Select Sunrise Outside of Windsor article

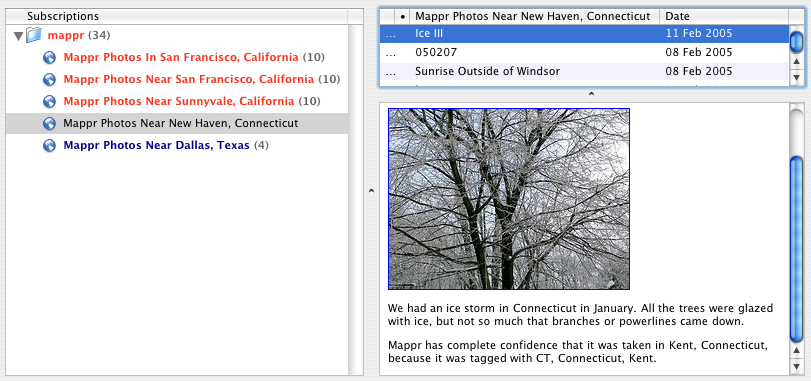point(584,71)
